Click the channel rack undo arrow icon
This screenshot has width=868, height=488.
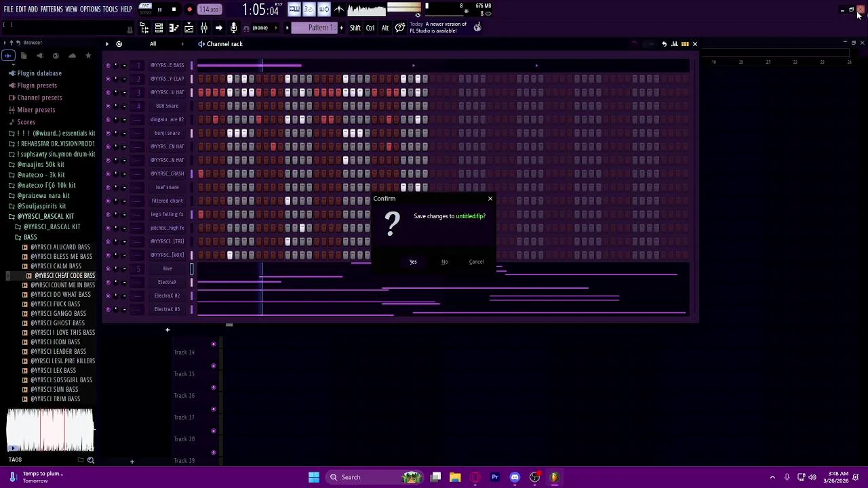(665, 44)
